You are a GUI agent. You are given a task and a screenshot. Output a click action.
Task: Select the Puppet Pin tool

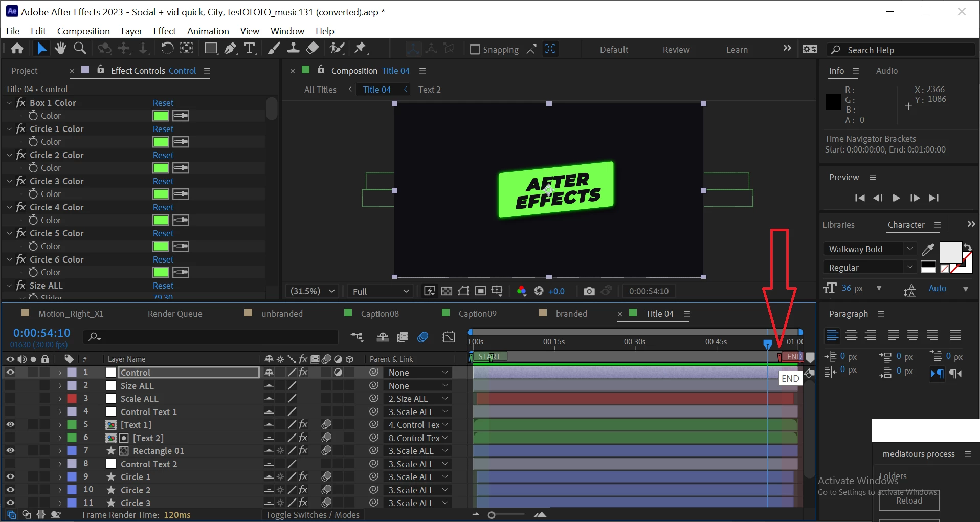point(361,49)
